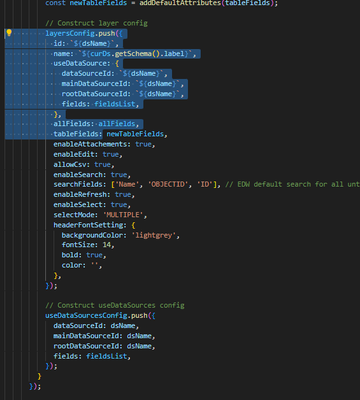Click the 'useDataSource:' property key
Image resolution: width=360 pixels, height=400 pixels.
pyautogui.click(x=82, y=64)
